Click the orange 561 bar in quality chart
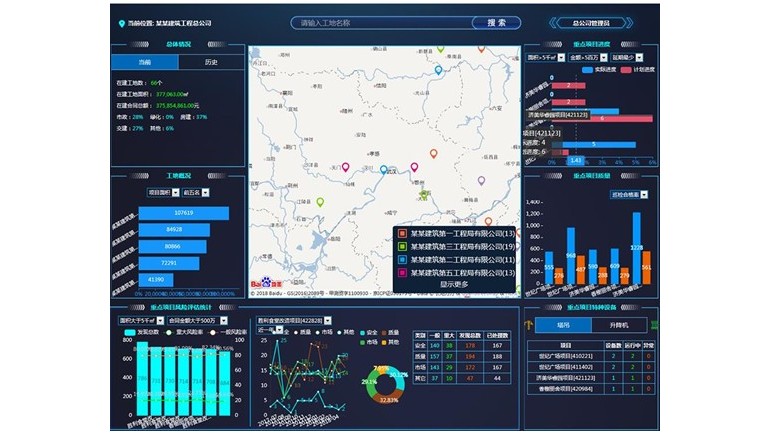 646,268
